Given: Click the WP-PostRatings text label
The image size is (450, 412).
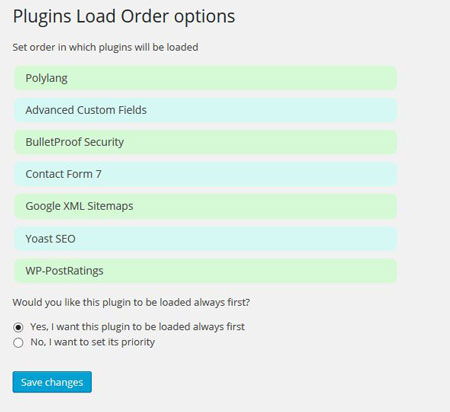Looking at the screenshot, I should [x=64, y=271].
